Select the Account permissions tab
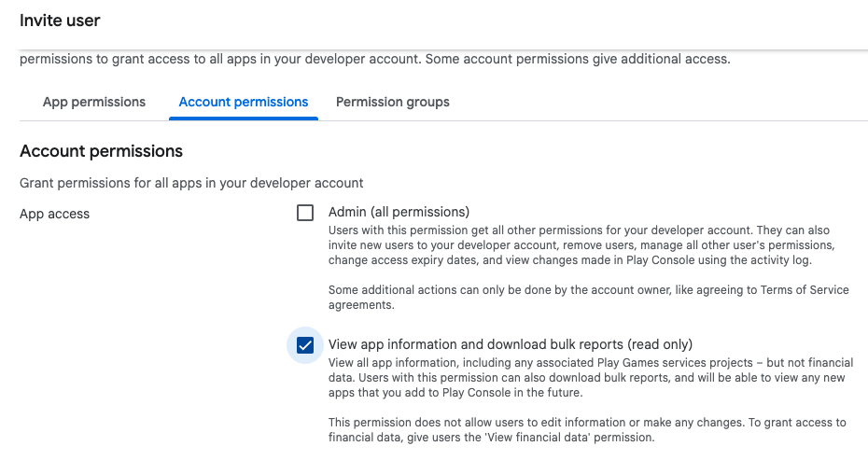 tap(243, 102)
